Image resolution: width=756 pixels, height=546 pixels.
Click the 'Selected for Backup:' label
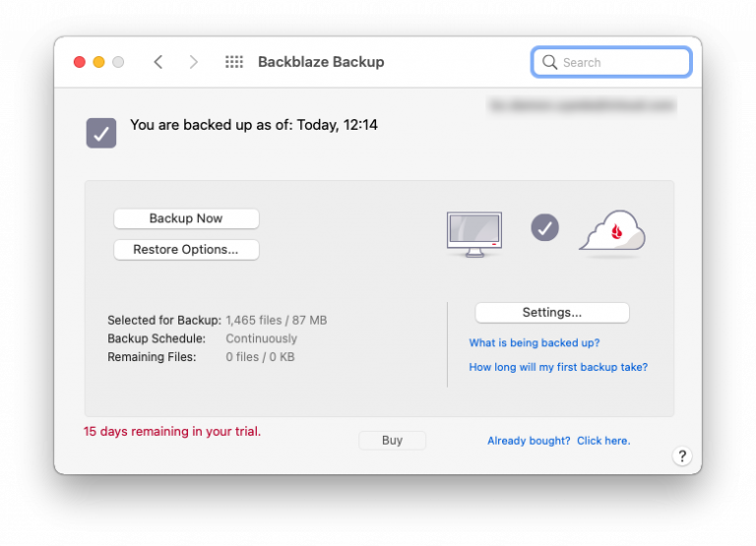pyautogui.click(x=164, y=321)
